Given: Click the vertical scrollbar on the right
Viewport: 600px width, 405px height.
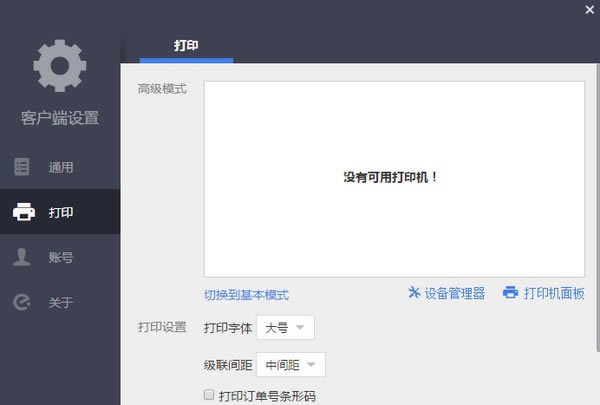Looking at the screenshot, I should pos(598,207).
